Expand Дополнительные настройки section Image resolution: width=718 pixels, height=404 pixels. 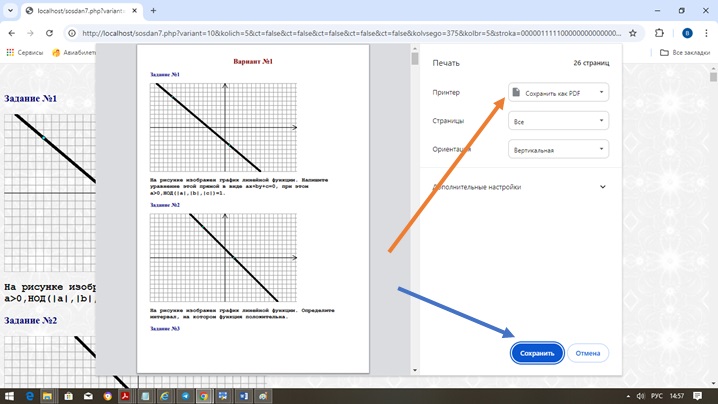click(x=602, y=186)
